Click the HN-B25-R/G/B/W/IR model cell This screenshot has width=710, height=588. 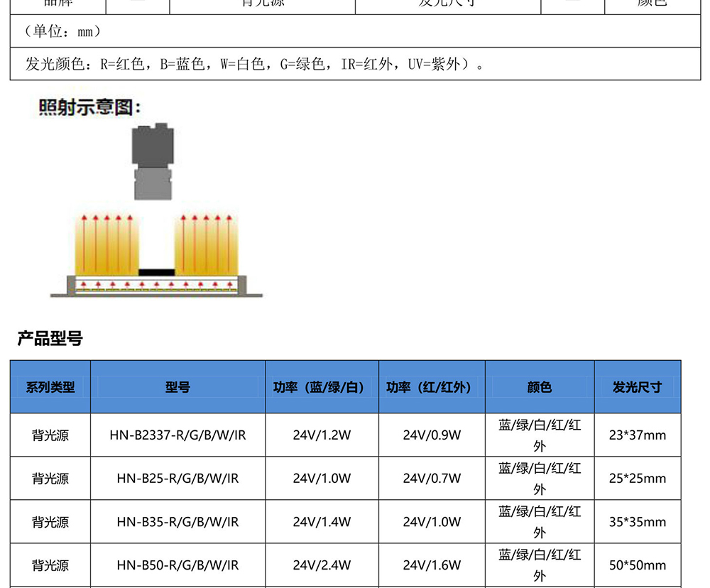pyautogui.click(x=177, y=479)
